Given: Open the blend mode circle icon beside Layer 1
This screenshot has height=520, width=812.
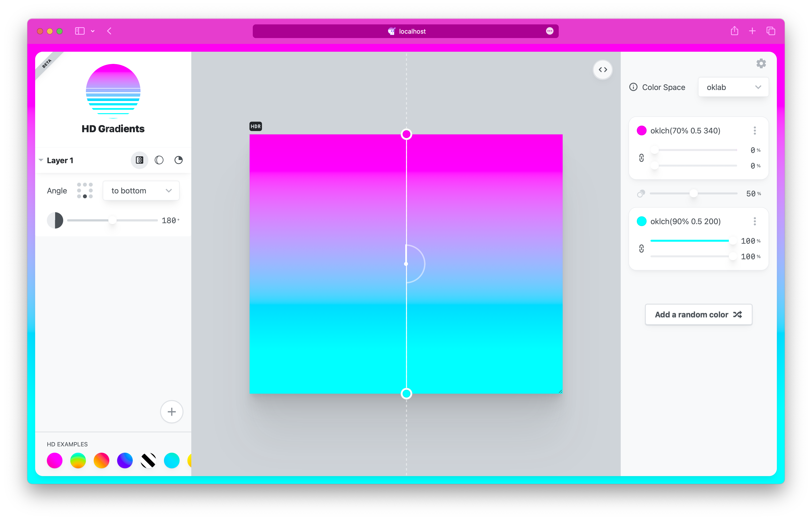Looking at the screenshot, I should pyautogui.click(x=159, y=160).
